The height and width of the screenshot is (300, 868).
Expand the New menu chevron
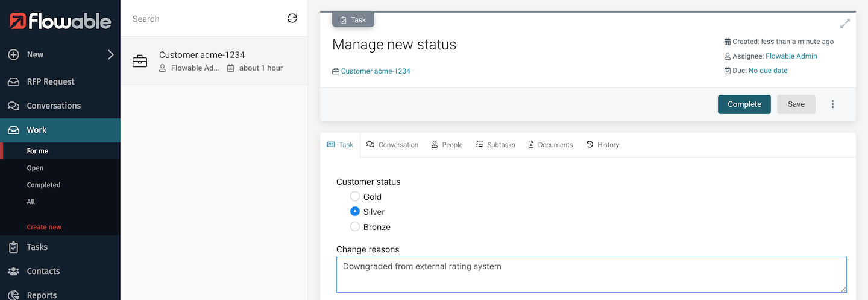pos(110,55)
